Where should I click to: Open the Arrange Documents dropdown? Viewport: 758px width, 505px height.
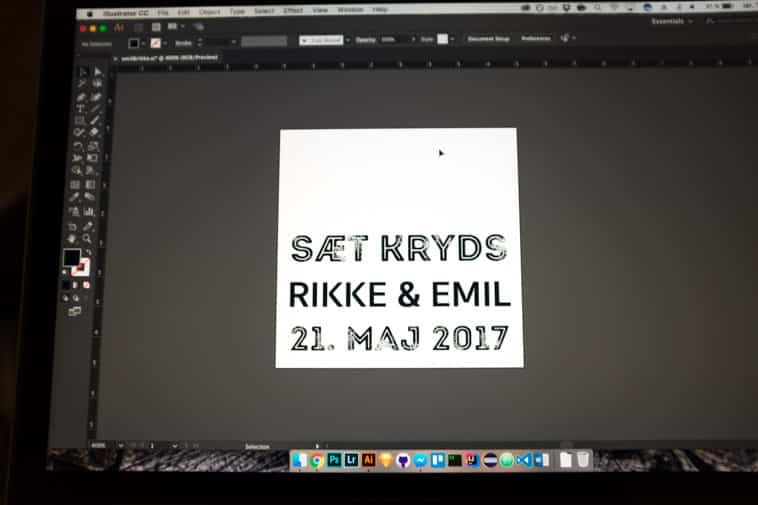(175, 27)
